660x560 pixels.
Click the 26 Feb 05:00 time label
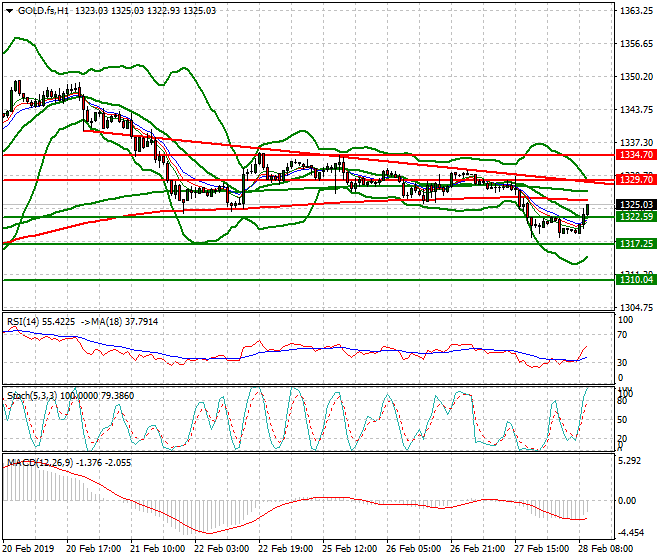(413, 549)
